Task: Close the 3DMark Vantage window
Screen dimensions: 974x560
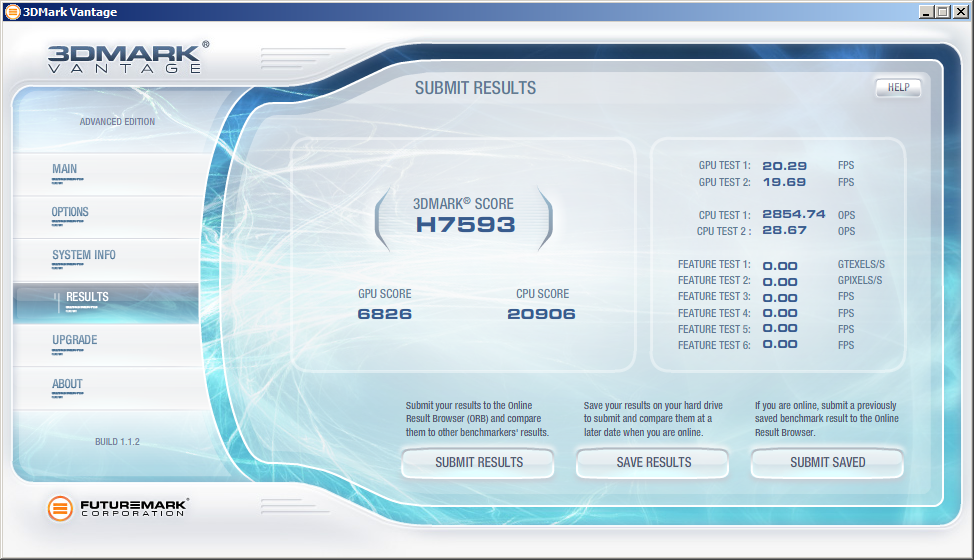Action: pos(960,11)
